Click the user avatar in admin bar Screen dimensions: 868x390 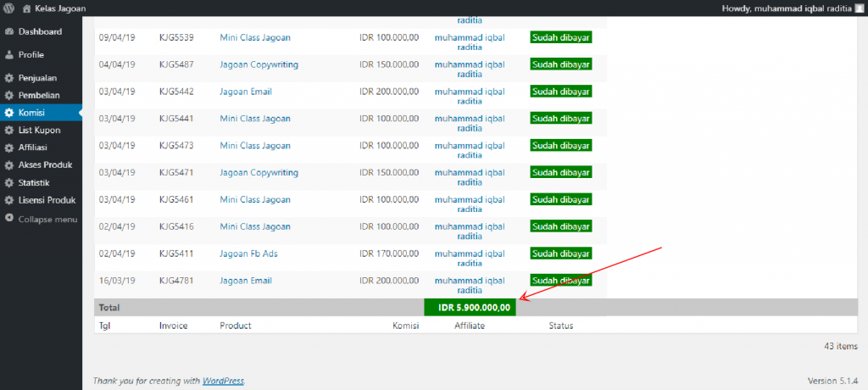(859, 8)
